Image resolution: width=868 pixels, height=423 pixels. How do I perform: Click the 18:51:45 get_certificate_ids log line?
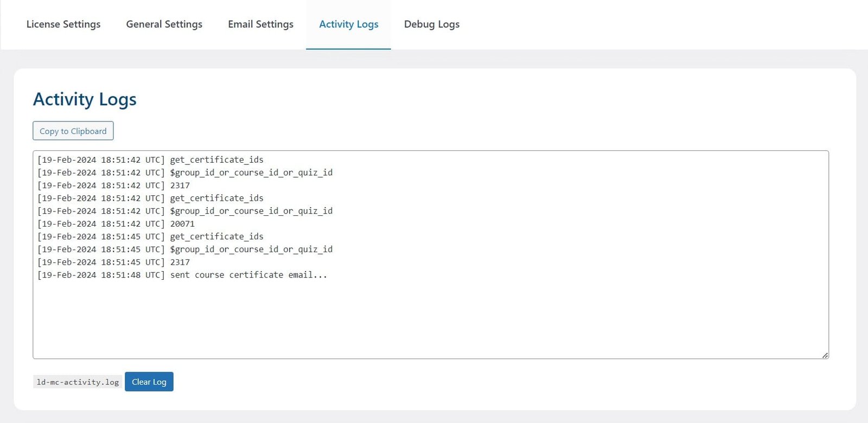pos(150,236)
